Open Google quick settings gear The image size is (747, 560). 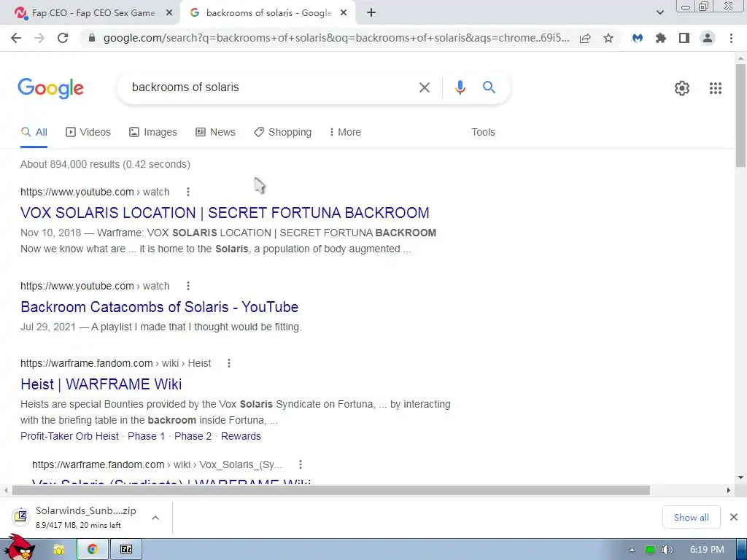pos(682,88)
